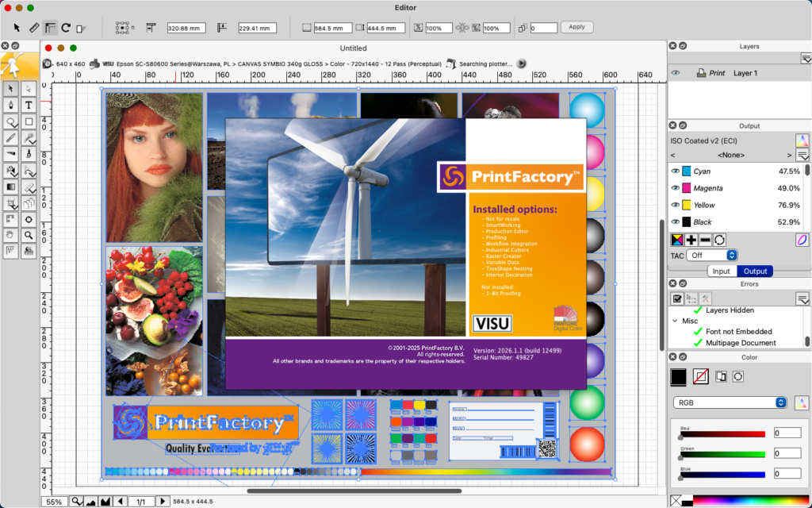
Task: Click the Red slider in Color panel
Action: tap(722, 434)
